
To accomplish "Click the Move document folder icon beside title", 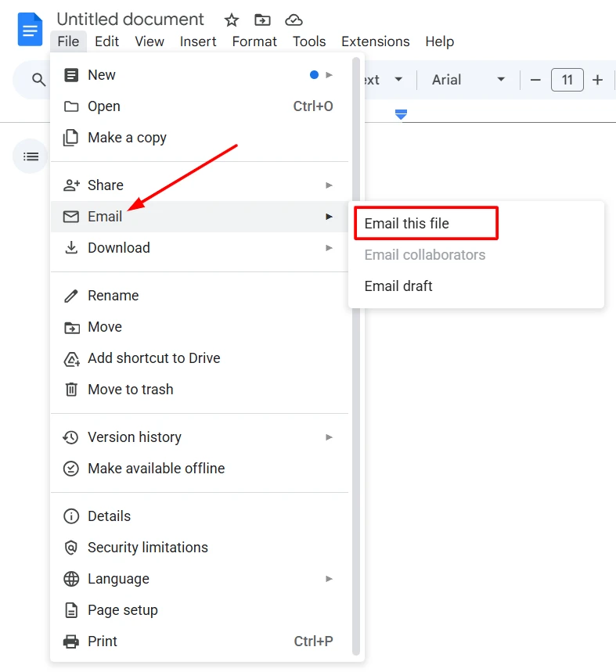I will click(262, 20).
